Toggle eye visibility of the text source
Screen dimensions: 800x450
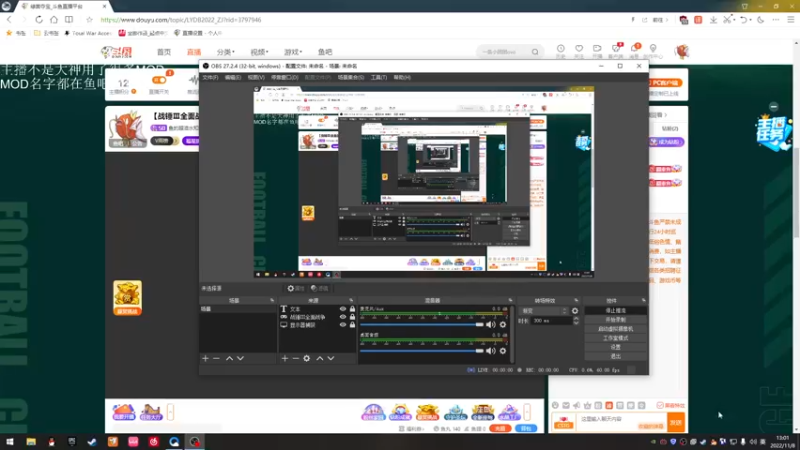pyautogui.click(x=343, y=309)
